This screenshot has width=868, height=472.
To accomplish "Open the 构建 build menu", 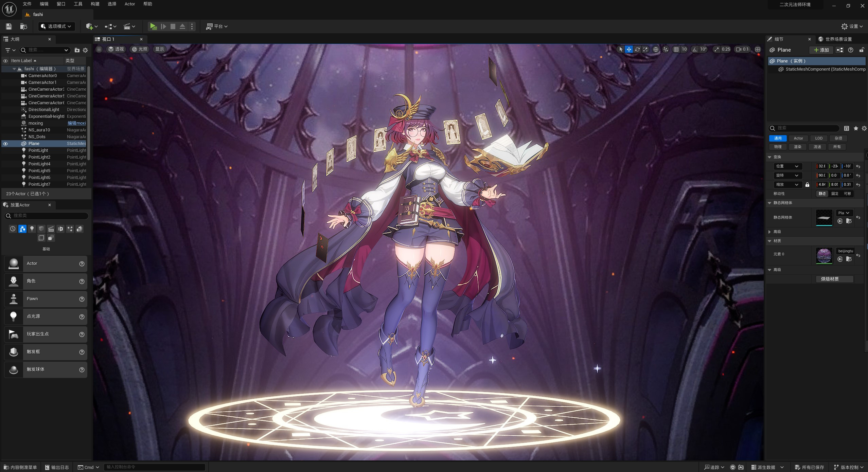I will coord(95,4).
